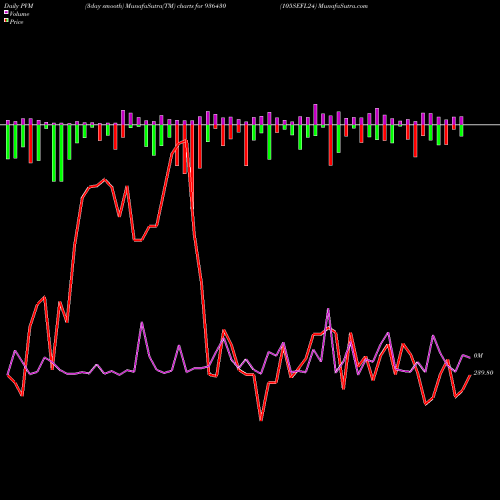Click the purple Volume legend swatch
500x500 pixels.
click(6, 12)
